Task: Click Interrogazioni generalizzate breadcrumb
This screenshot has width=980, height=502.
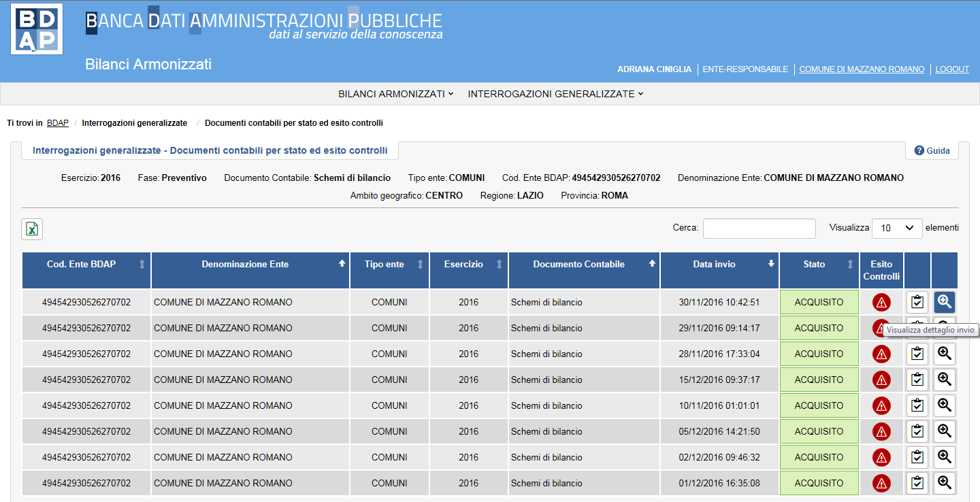Action: [135, 123]
